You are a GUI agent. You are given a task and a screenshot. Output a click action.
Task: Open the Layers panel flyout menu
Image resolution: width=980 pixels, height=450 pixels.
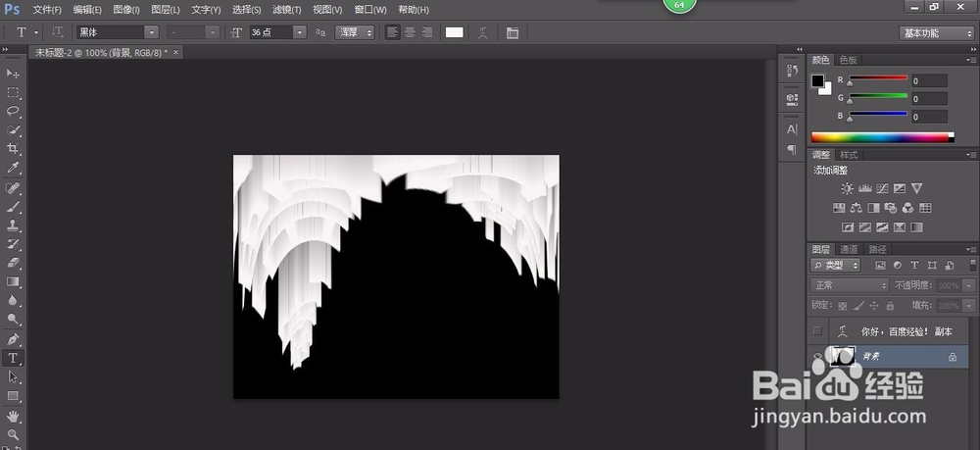coord(970,249)
